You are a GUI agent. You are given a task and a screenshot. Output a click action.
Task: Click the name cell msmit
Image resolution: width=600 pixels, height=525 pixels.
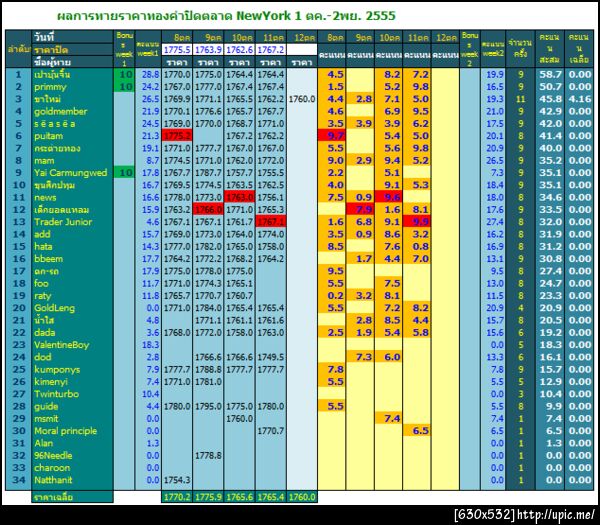coord(72,419)
